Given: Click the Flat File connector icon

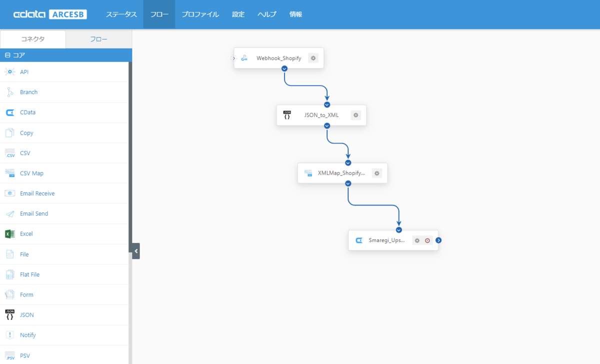Looking at the screenshot, I should (9, 274).
